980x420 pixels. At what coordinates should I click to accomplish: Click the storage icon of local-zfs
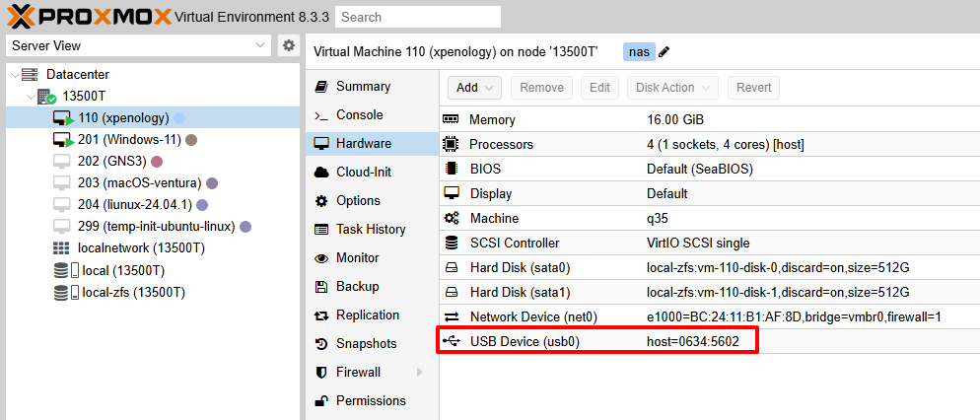coord(66,292)
